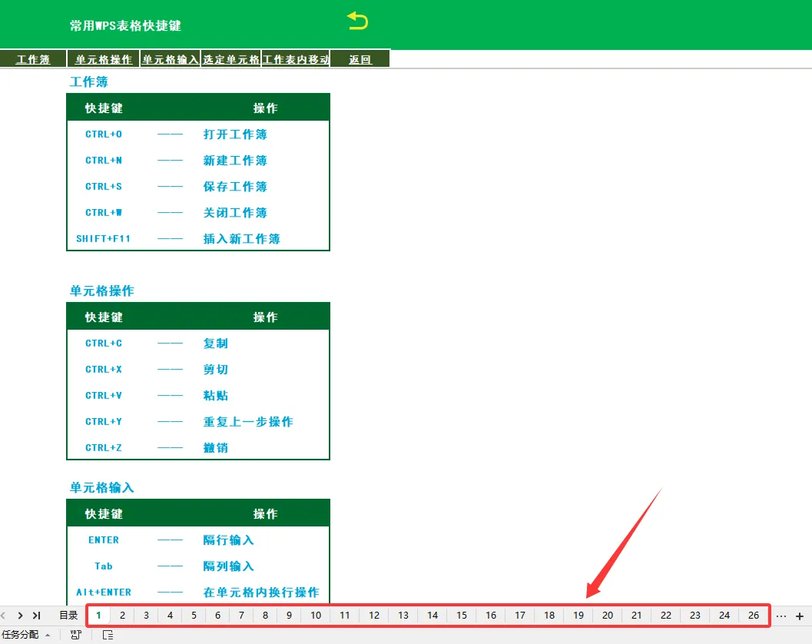Switch to sheet tab 21

[x=636, y=616]
